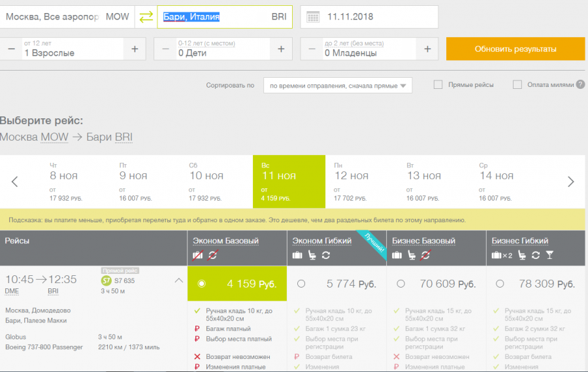The image size is (588, 372).
Task: Select 78 309 Руб. Бизнес Гибкий fare
Action: click(536, 284)
